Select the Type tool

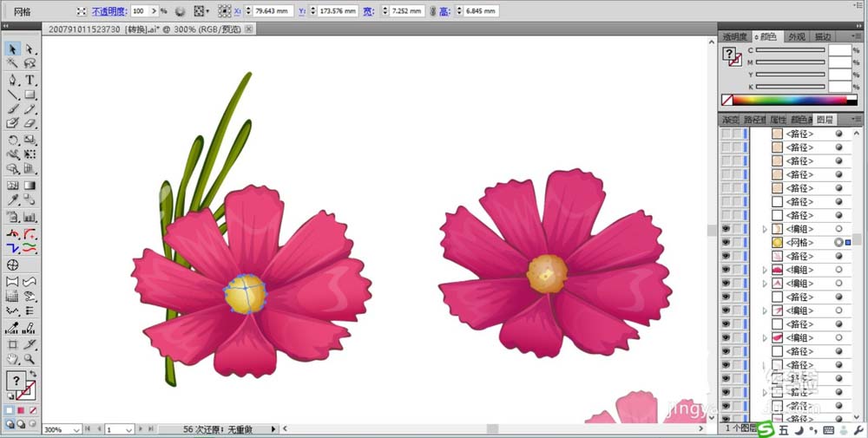coord(30,80)
